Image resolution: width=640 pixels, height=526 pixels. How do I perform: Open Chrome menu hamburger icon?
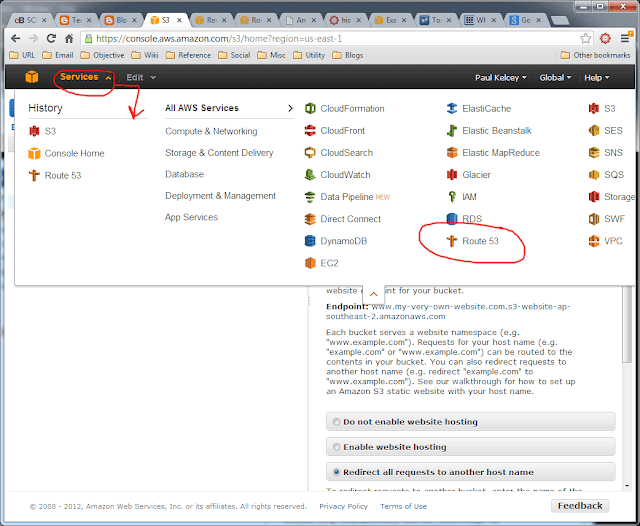[624, 38]
